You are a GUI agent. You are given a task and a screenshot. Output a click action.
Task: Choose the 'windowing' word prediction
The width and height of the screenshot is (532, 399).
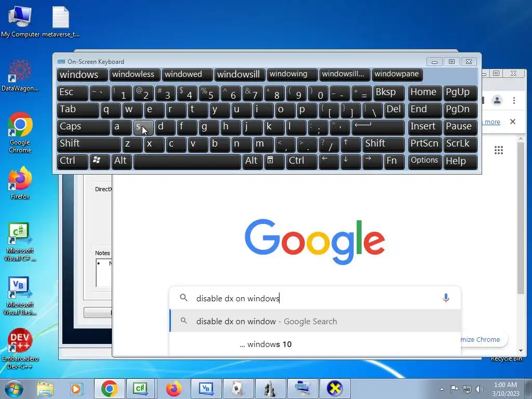tap(292, 75)
